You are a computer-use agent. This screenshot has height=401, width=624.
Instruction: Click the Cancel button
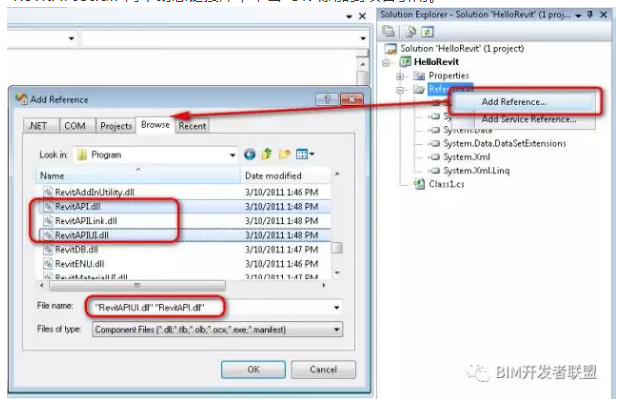coord(323,370)
